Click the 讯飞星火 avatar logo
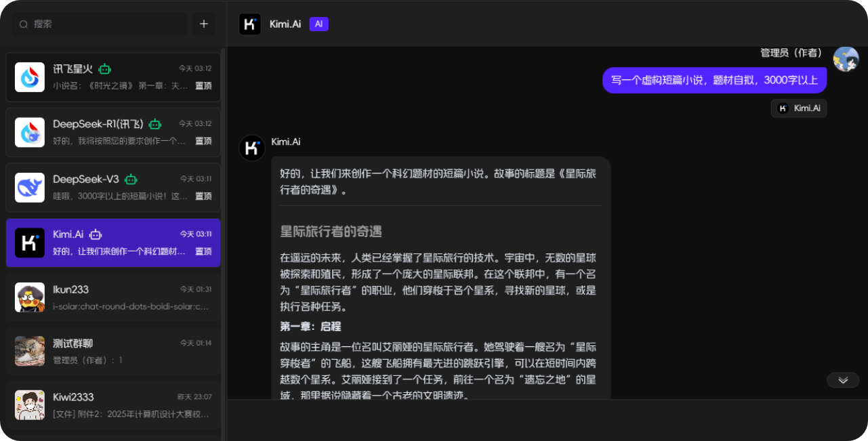 pyautogui.click(x=30, y=77)
